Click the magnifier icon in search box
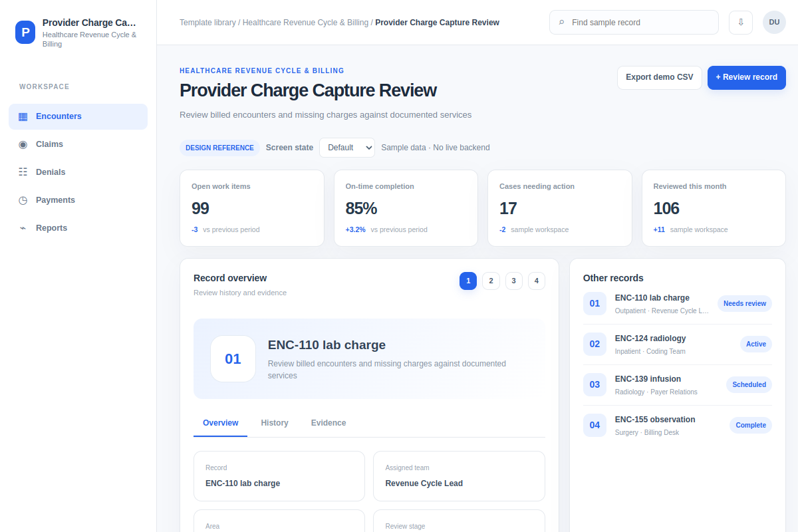 [562, 23]
